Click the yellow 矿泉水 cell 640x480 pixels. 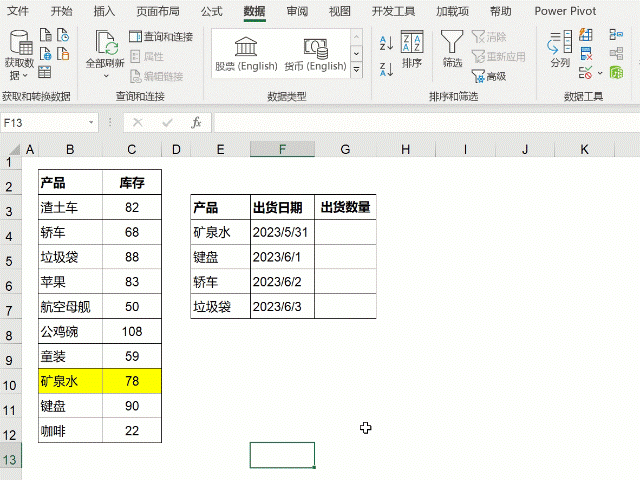[x=70, y=381]
